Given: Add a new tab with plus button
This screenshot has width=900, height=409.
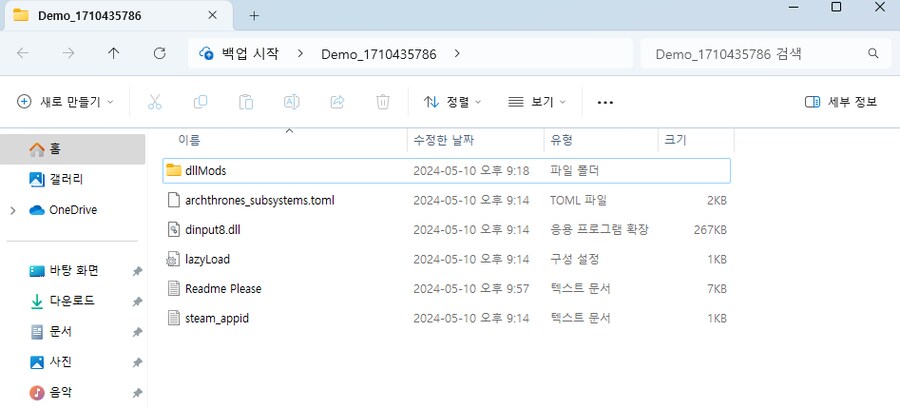Looking at the screenshot, I should point(254,15).
